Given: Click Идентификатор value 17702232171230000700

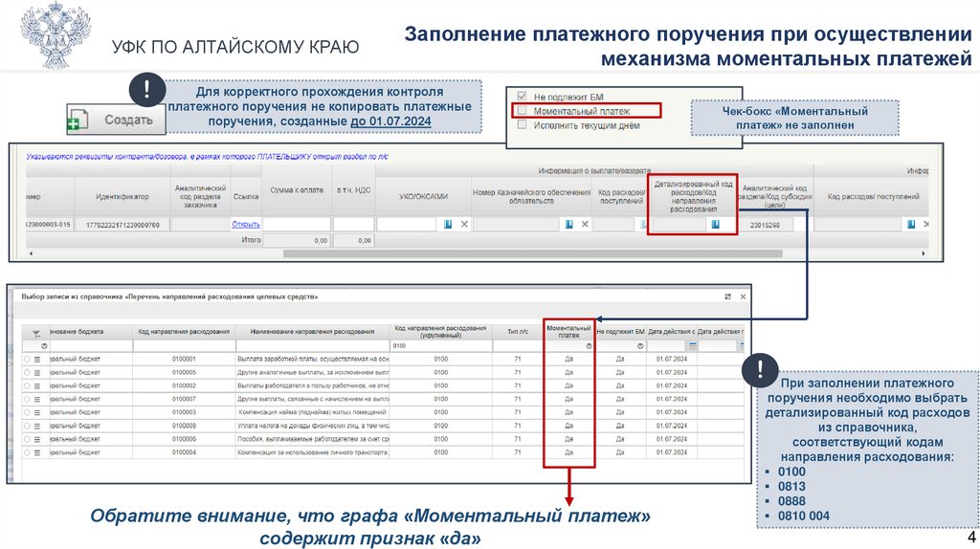Looking at the screenshot, I should [122, 225].
